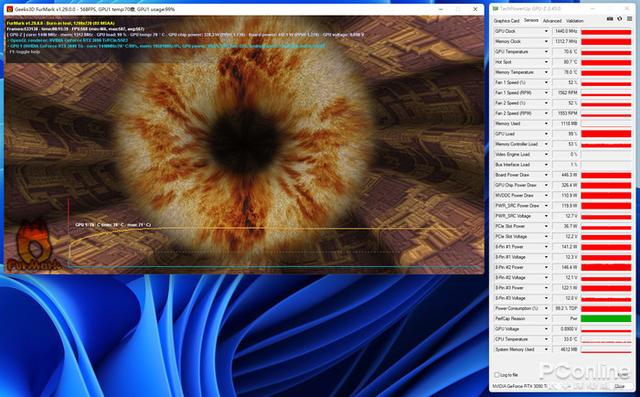Click the green PerfCap Reason bar
This screenshot has height=397, width=640.
(606, 319)
